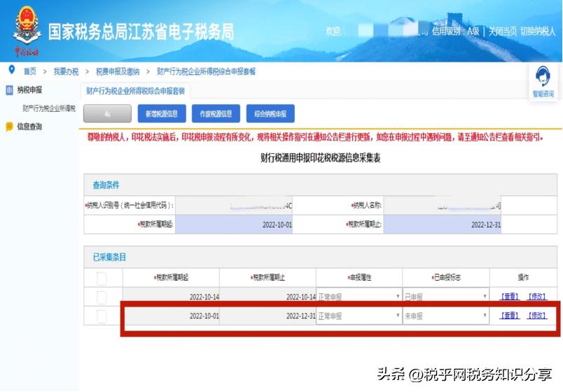Click the 信用级别 A级 label
This screenshot has height=392, width=563.
point(455,31)
